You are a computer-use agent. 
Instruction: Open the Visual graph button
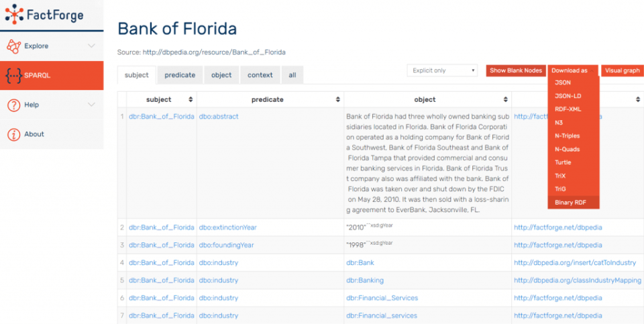coord(623,70)
